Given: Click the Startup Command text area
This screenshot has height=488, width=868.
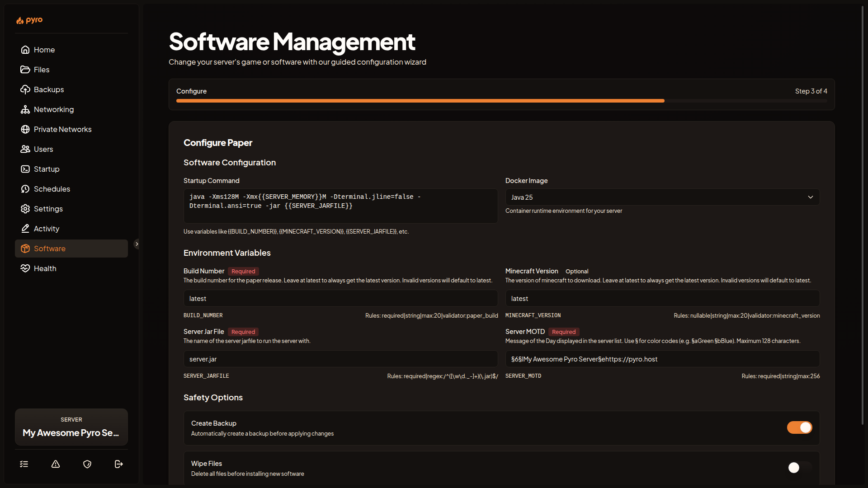Looking at the screenshot, I should (x=340, y=206).
